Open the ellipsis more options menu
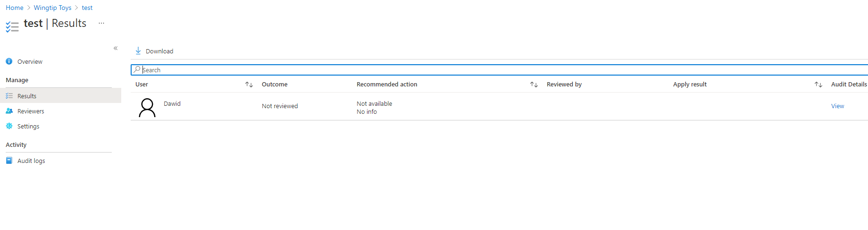Screen dimensions: 868x230 tap(101, 23)
